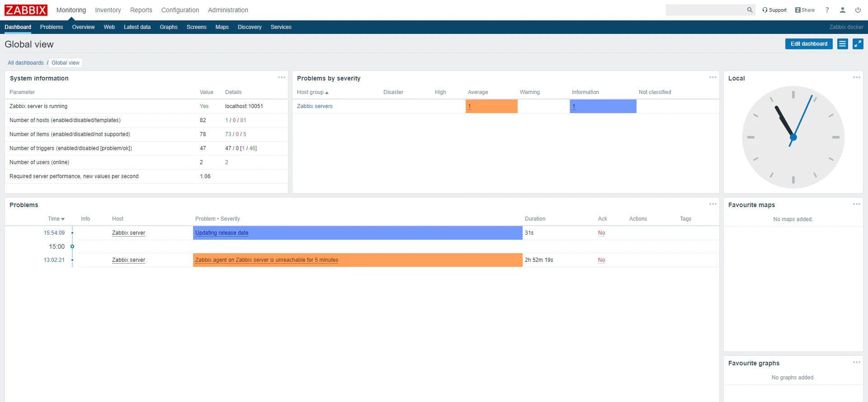Click the Edit dashboard button
Image resolution: width=868 pixels, height=402 pixels.
[809, 44]
